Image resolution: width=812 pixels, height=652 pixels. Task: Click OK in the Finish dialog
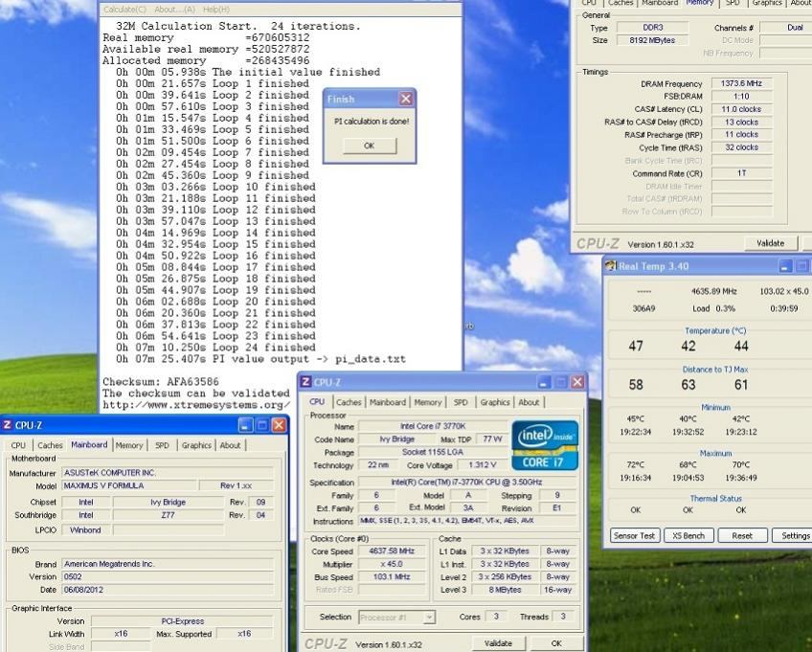(370, 146)
